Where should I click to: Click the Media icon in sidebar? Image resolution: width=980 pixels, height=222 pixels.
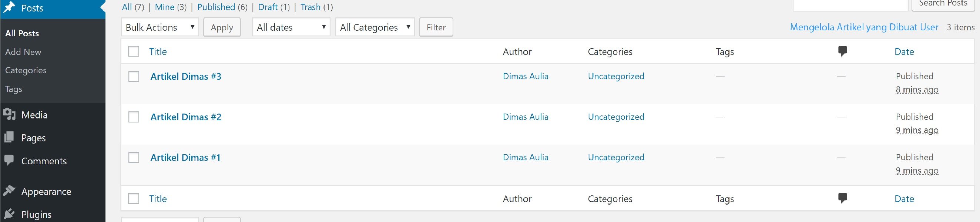[9, 114]
